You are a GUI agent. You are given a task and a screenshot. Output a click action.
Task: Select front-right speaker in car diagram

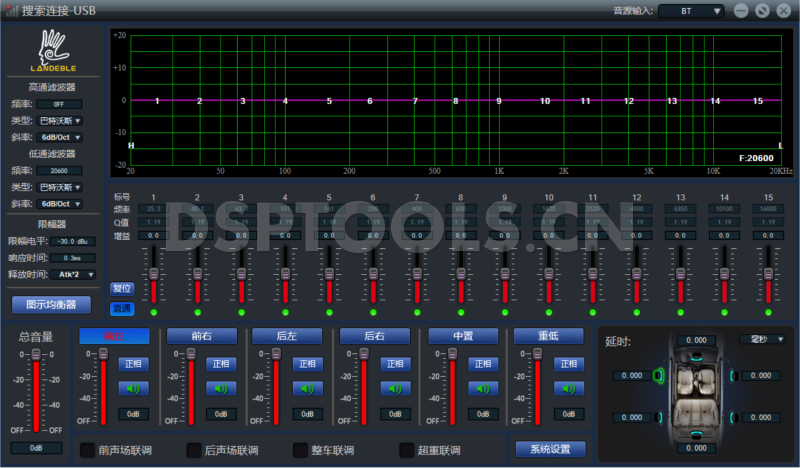(x=733, y=376)
